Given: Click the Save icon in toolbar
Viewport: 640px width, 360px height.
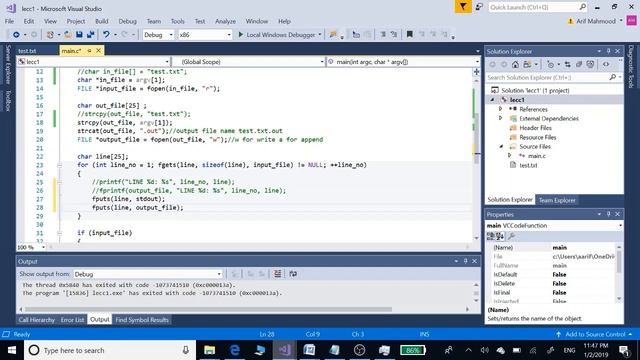Looking at the screenshot, I should coord(79,35).
